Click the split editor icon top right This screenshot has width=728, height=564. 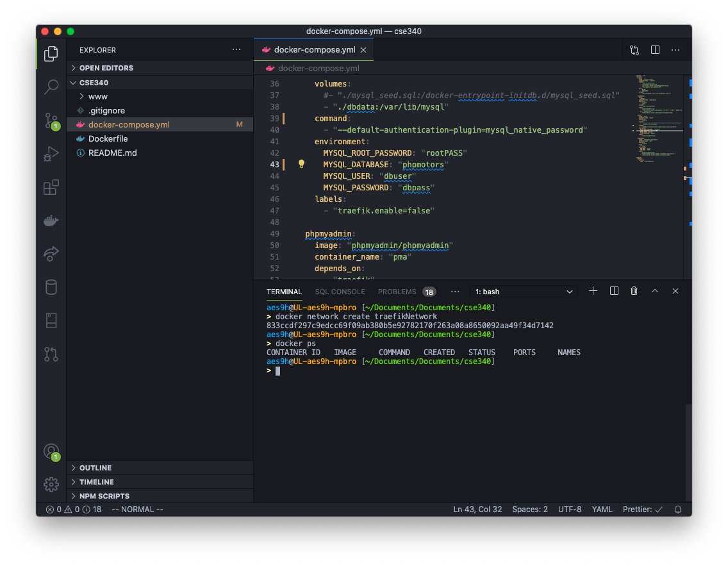(x=654, y=49)
